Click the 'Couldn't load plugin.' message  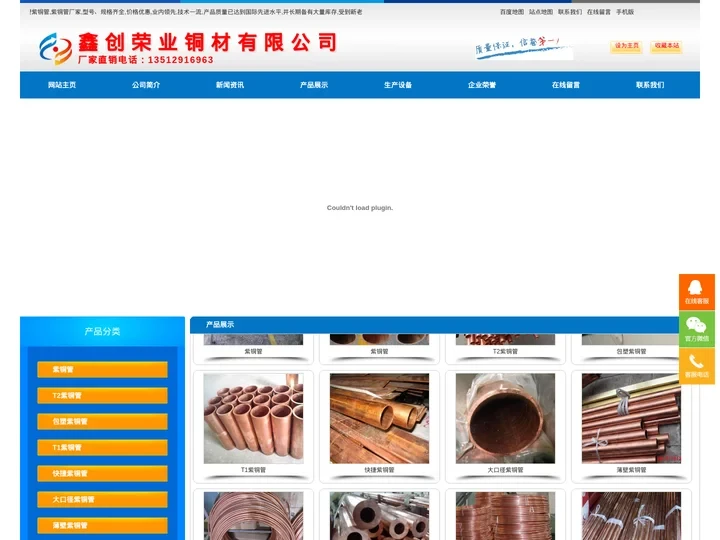[360, 208]
